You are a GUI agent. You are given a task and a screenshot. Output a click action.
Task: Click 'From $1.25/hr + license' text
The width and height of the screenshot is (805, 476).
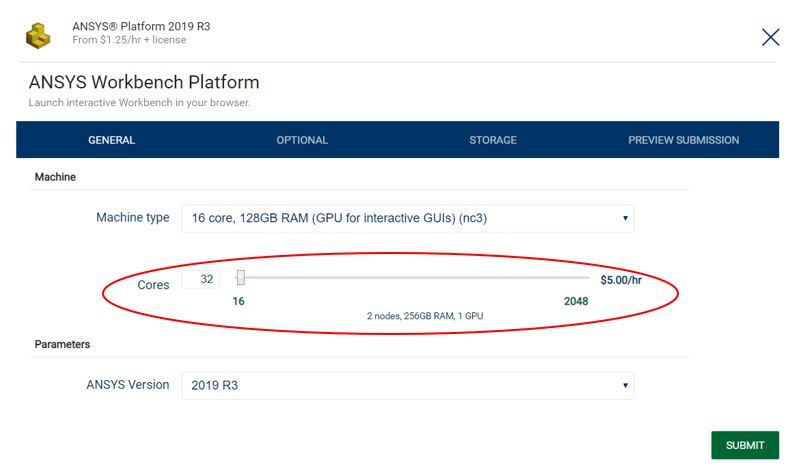click(129, 40)
